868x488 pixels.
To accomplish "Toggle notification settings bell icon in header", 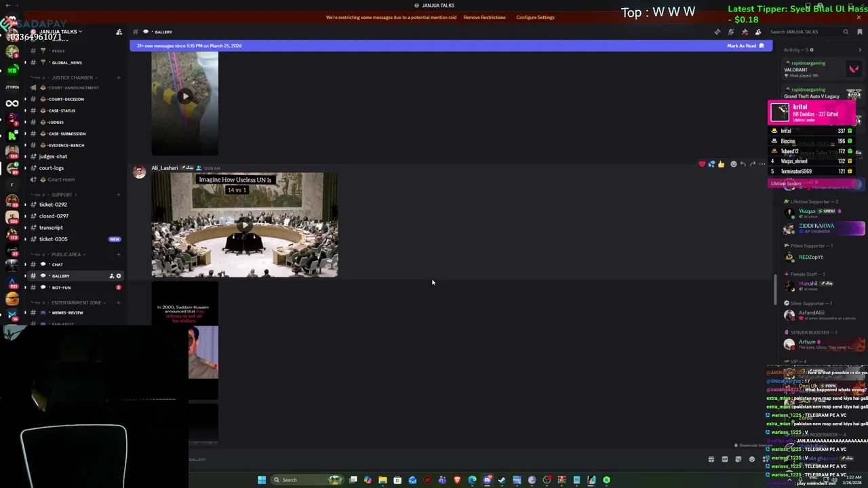I will click(731, 32).
